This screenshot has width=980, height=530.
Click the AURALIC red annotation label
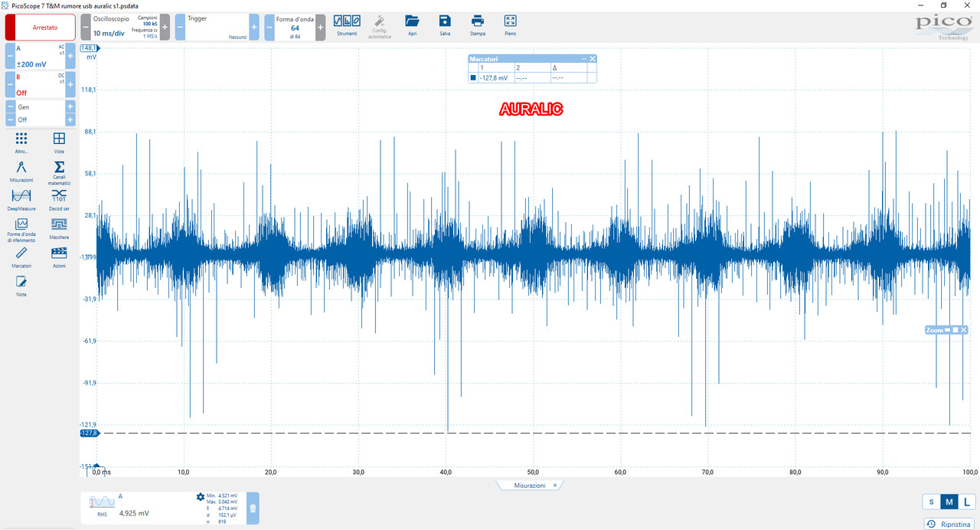(531, 110)
